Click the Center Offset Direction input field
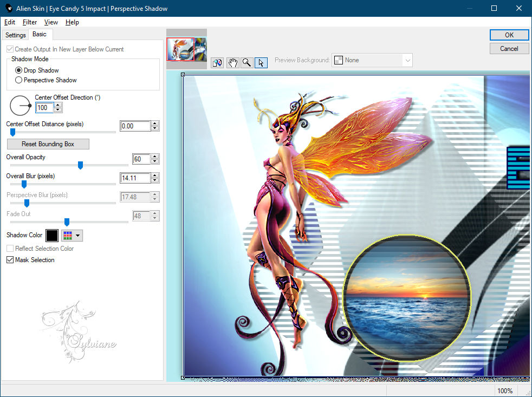This screenshot has height=397, width=532. coord(45,108)
